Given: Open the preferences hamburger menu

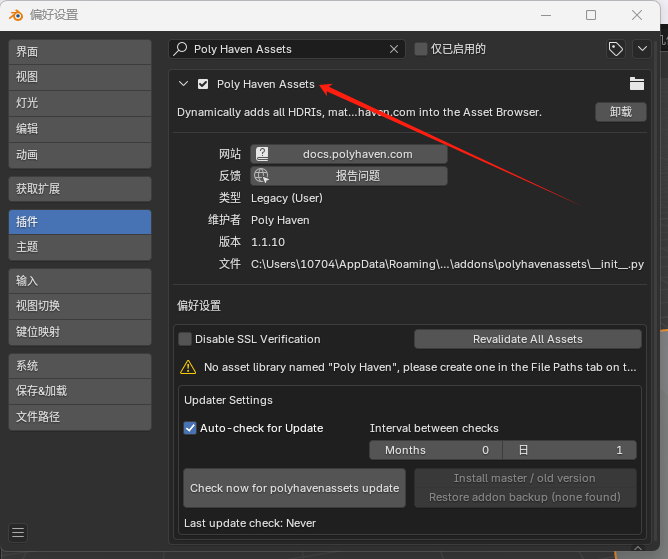Looking at the screenshot, I should (x=18, y=533).
